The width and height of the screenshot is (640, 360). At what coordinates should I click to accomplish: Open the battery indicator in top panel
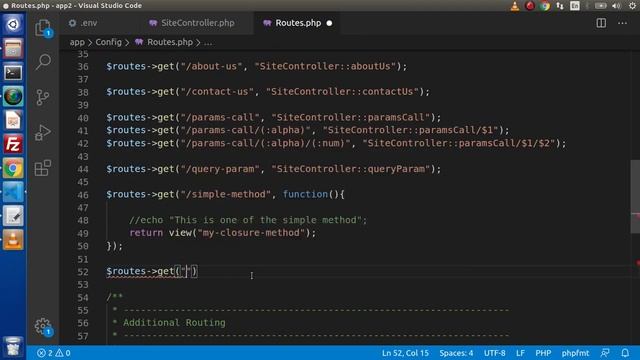(600, 6)
